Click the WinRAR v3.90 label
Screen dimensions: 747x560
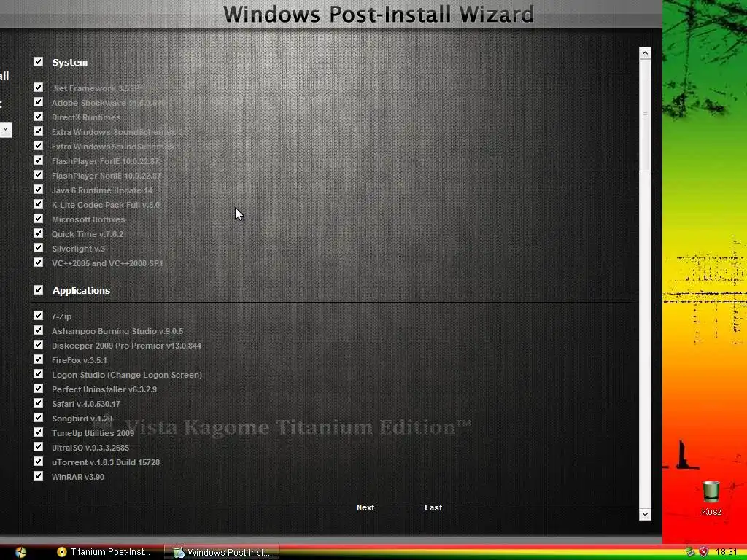[77, 477]
